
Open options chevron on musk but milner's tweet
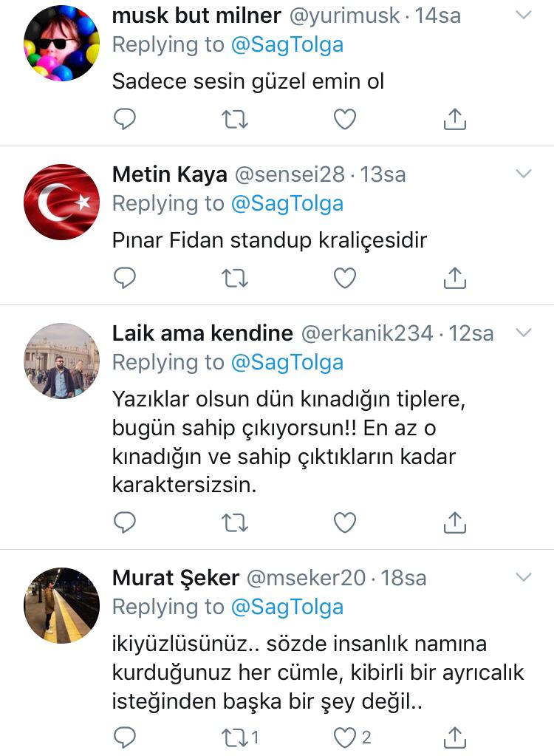coord(523,15)
